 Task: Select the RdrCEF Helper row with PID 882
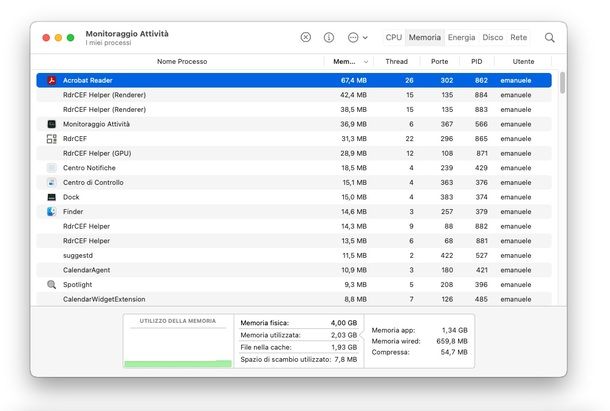pos(294,226)
